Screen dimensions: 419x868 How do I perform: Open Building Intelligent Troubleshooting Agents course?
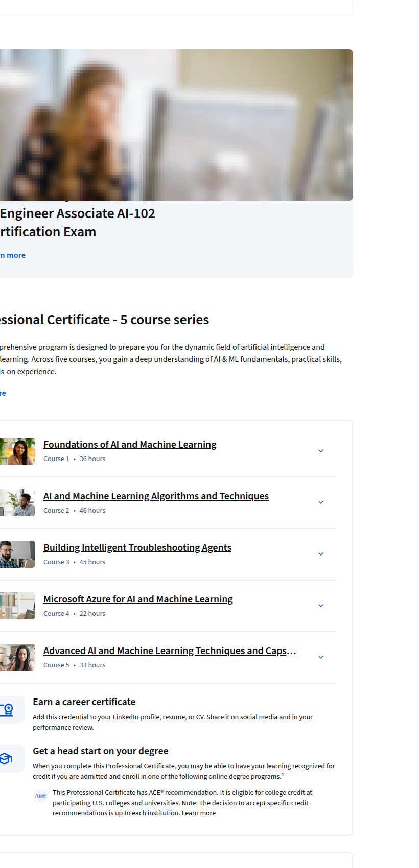coord(137,548)
